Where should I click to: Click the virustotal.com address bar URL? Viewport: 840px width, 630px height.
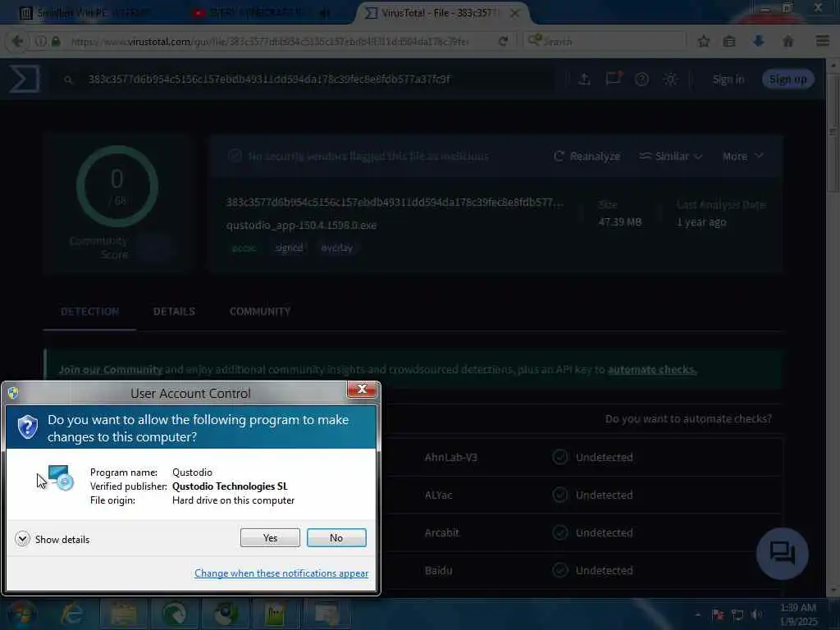coord(270,41)
